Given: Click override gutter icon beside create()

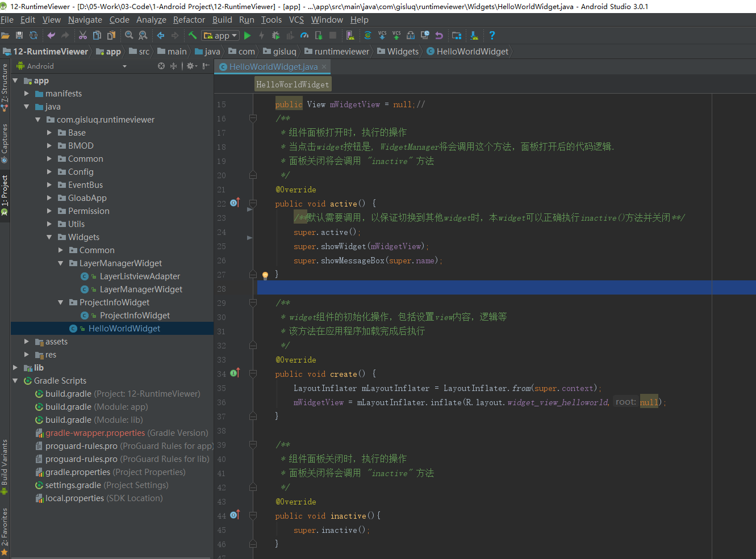Looking at the screenshot, I should coord(235,373).
